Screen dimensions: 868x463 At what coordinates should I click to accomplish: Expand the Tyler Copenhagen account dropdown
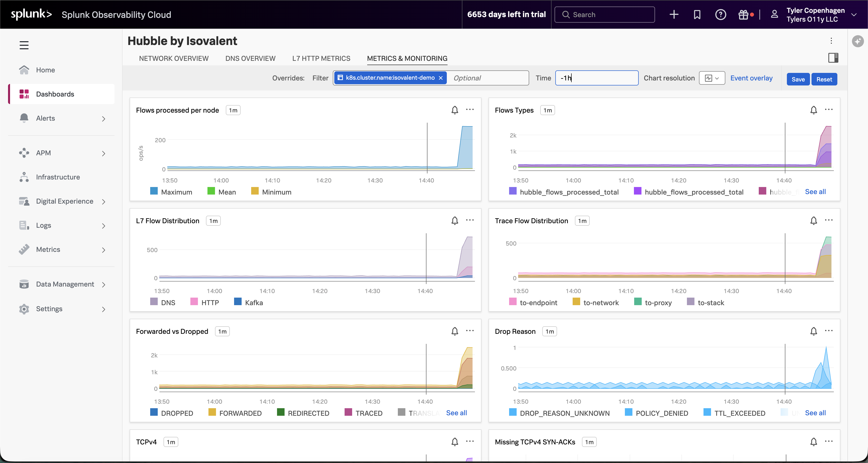(854, 15)
